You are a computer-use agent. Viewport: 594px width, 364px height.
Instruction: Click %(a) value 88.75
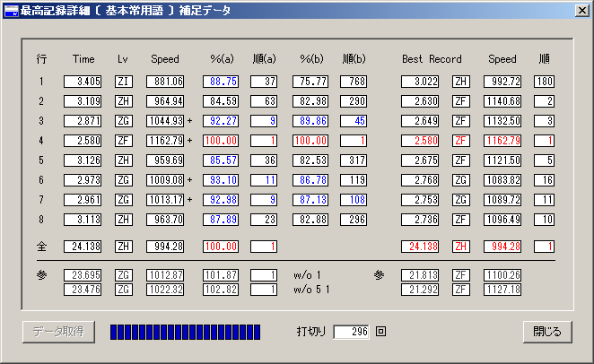tap(221, 82)
